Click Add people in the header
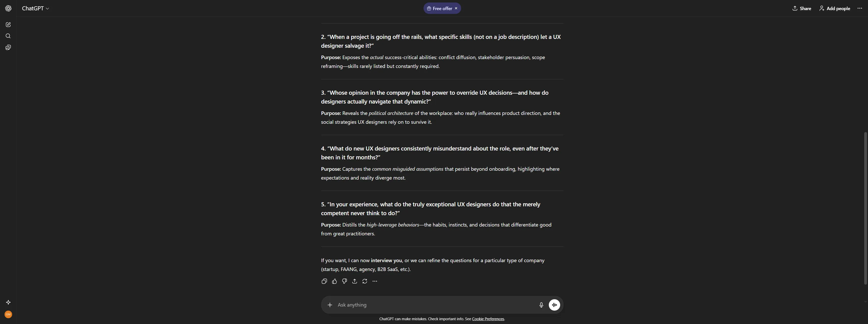 coord(835,8)
